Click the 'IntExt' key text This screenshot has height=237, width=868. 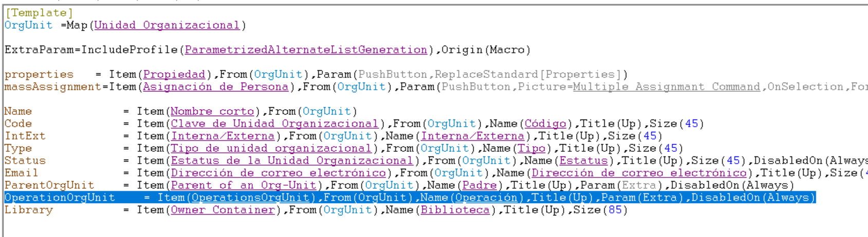click(25, 136)
